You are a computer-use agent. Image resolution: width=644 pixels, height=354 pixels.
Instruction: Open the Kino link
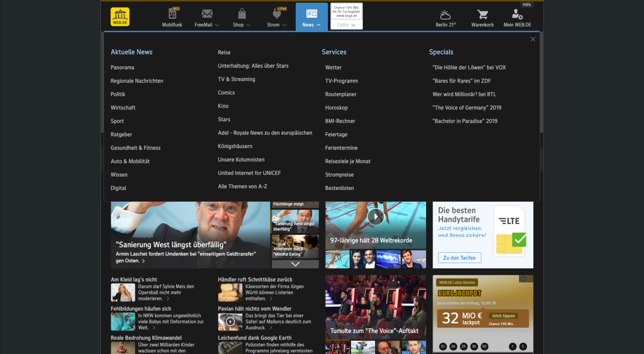pos(223,106)
